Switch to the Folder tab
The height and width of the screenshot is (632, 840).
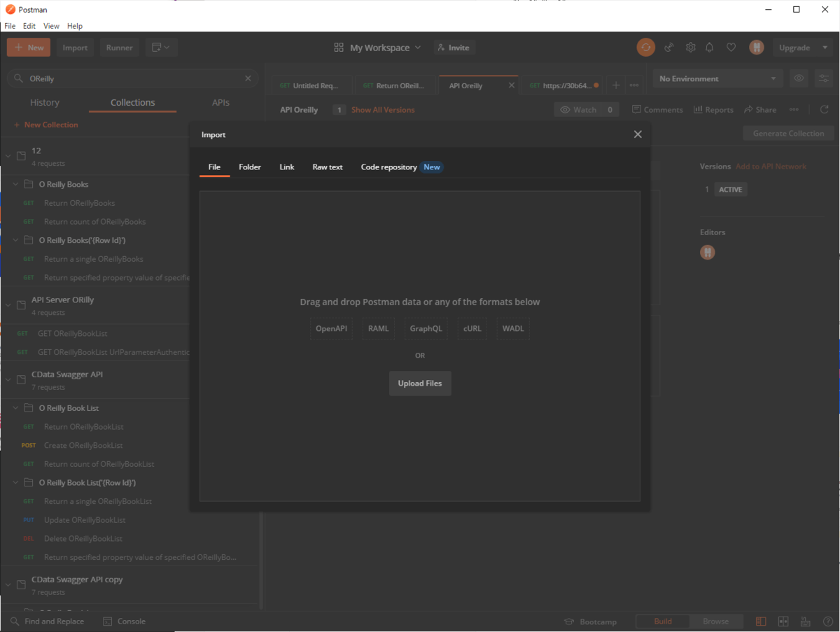(x=250, y=167)
